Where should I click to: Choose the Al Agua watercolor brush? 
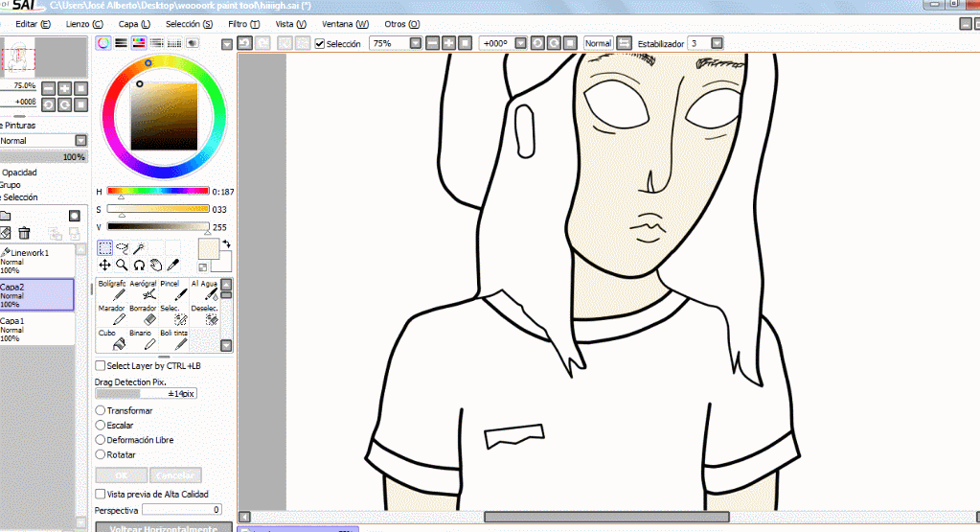204,290
